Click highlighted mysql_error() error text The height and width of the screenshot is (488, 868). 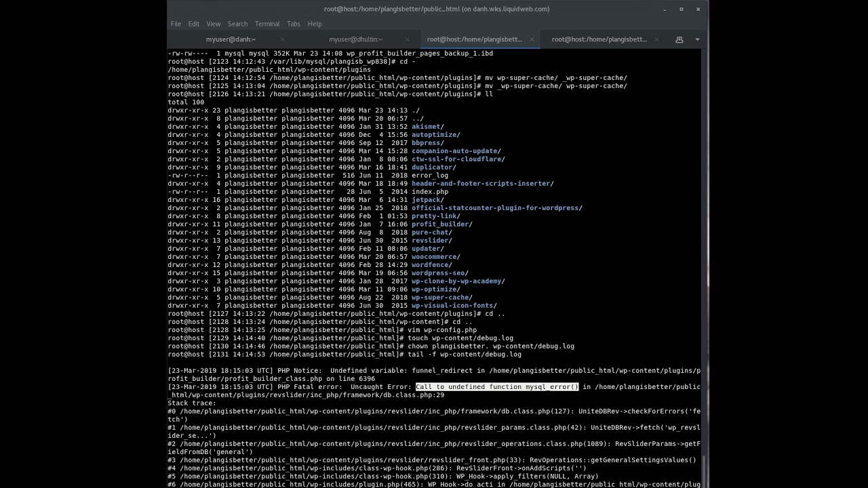click(498, 387)
